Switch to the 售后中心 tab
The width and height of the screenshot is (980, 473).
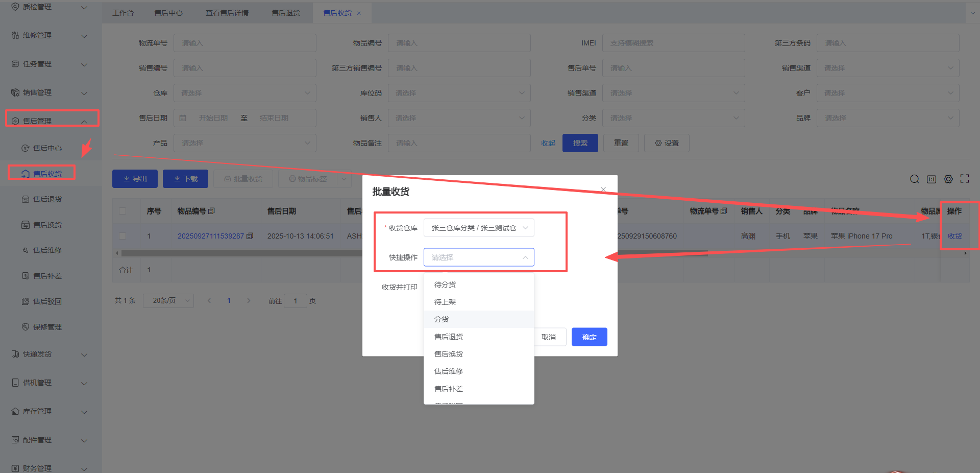point(168,13)
